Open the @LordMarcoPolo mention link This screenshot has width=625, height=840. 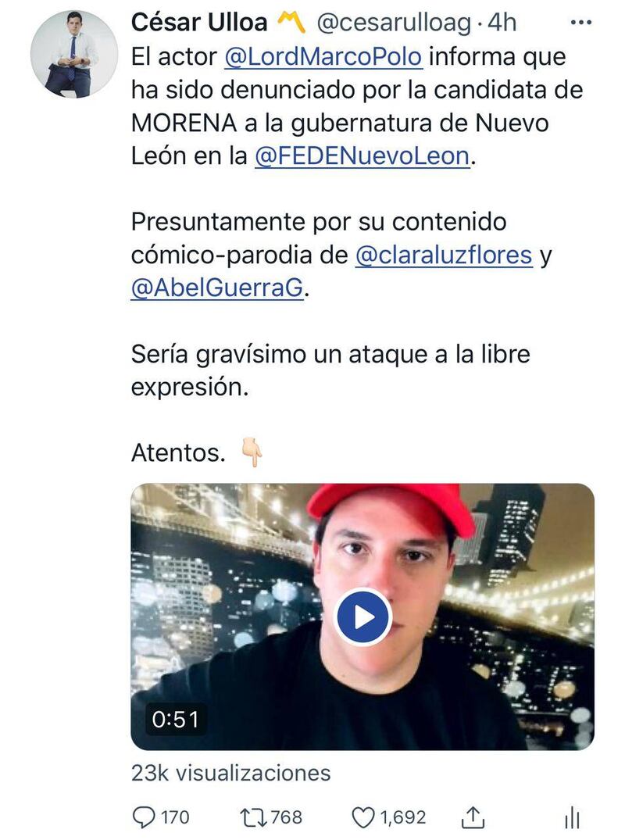click(323, 57)
